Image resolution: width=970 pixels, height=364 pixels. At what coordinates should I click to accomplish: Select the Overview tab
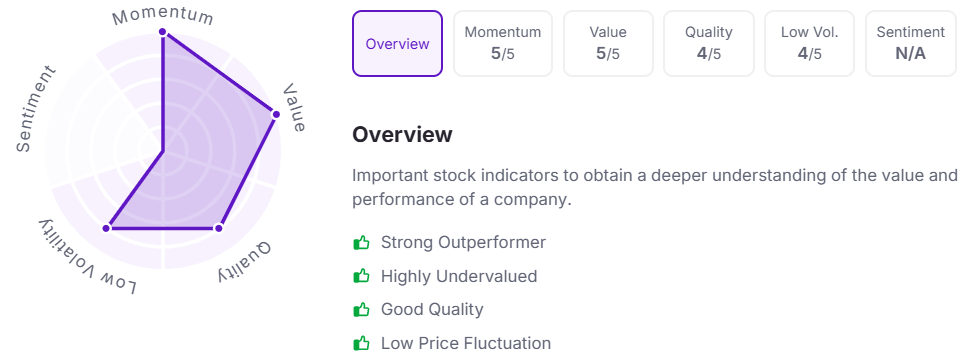tap(397, 43)
